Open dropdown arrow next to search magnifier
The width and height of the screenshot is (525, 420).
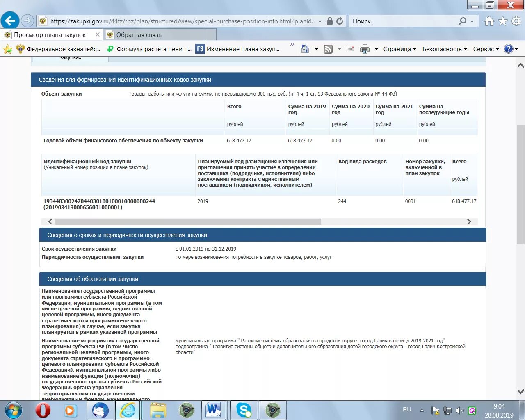tap(472, 21)
